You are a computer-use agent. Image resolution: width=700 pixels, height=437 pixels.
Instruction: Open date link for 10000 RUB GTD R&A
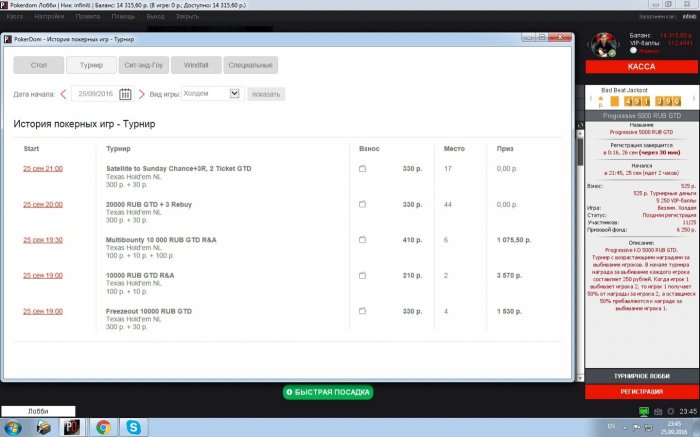coord(43,275)
